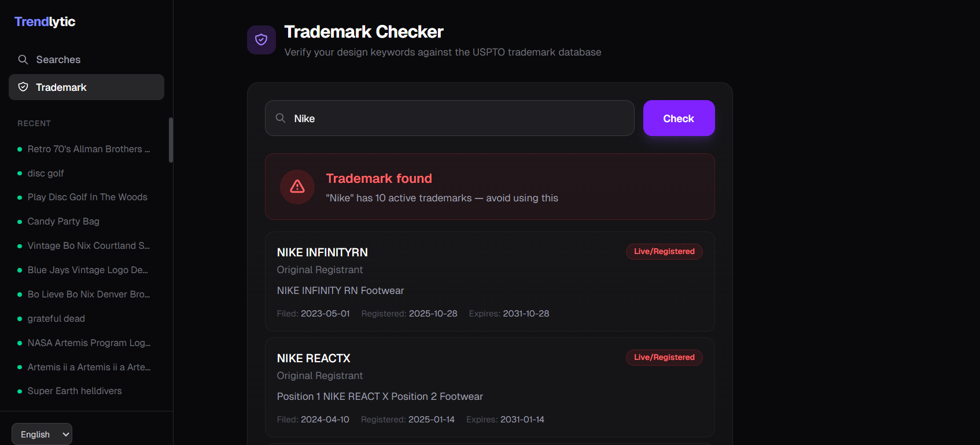Viewport: 980px width, 445px height.
Task: Click the red warning triangle icon
Action: pyautogui.click(x=297, y=186)
